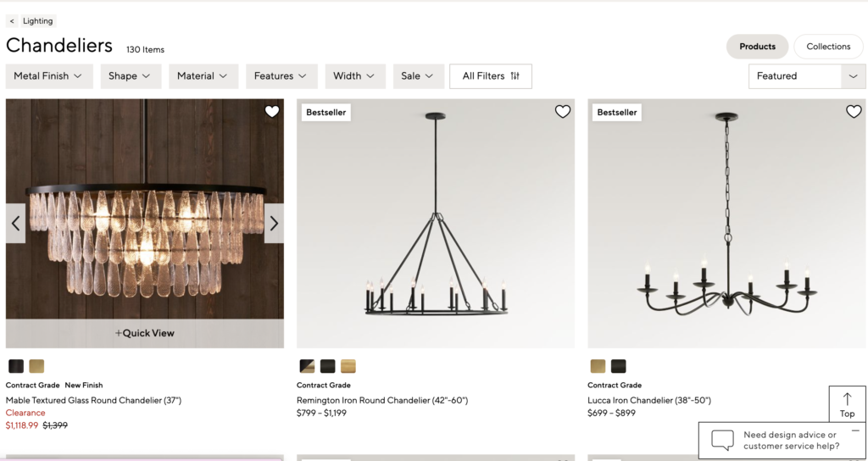
Task: Expand the Metal Finish filter
Action: tap(48, 75)
